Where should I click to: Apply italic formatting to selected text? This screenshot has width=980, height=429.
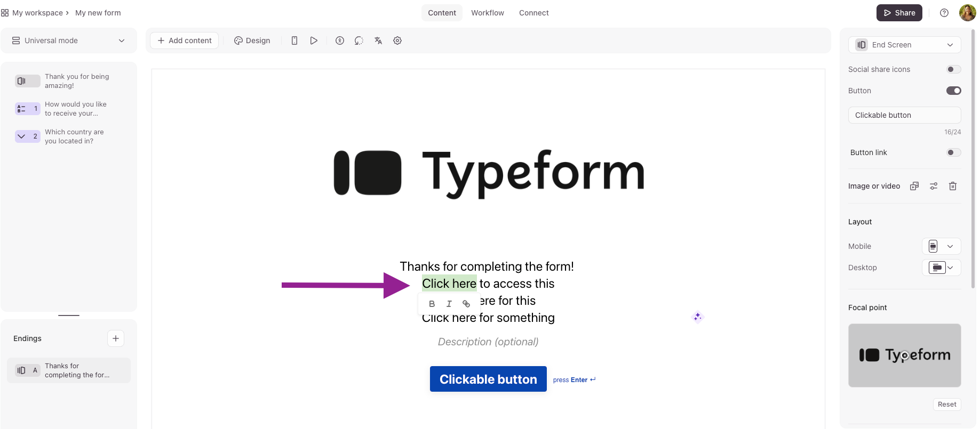click(449, 304)
